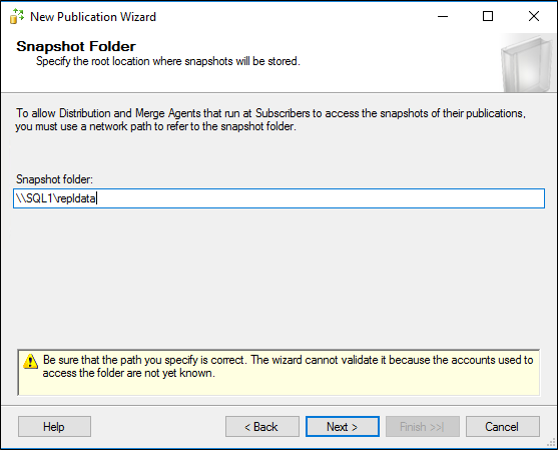
Task: Click the 'Be sure that the path' warning text
Action: [288, 366]
